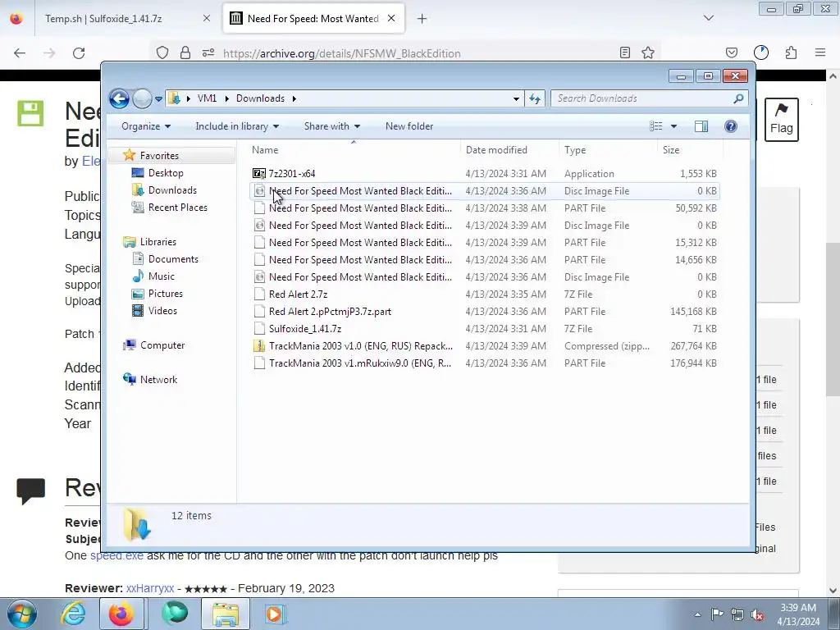Sort by the Name column header

[354, 150]
